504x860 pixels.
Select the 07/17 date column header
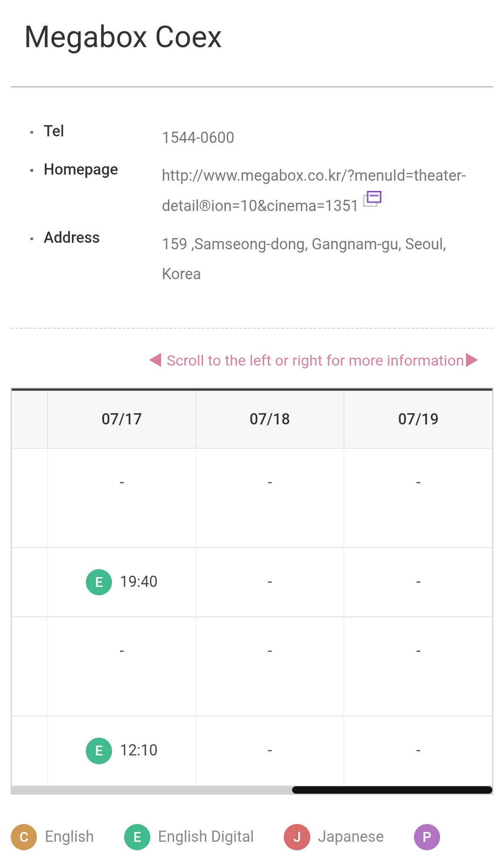122,419
